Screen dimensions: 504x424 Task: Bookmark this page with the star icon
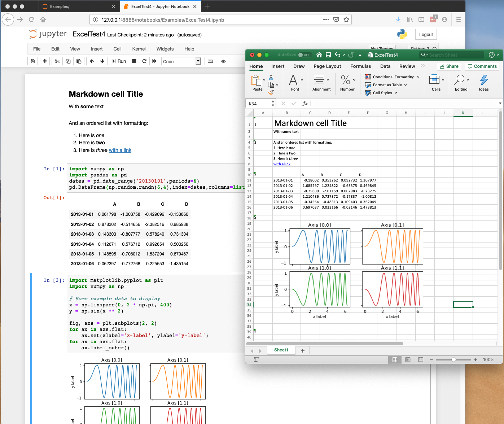pyautogui.click(x=346, y=19)
